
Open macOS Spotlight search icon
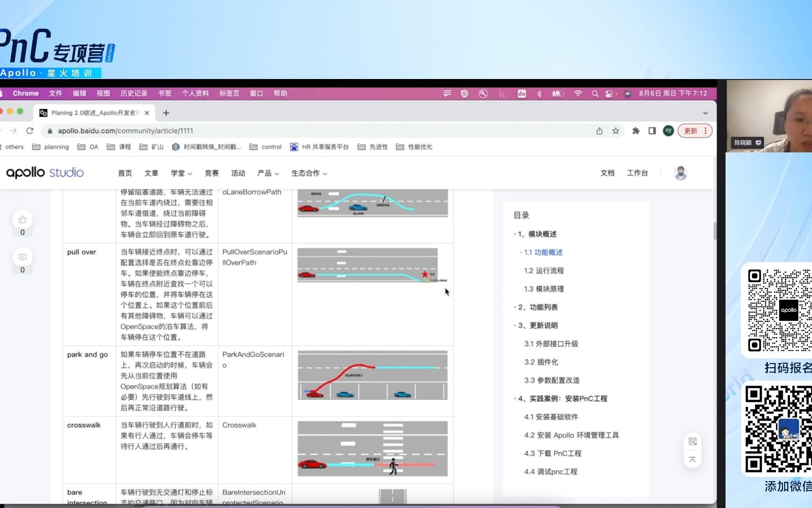click(x=595, y=94)
